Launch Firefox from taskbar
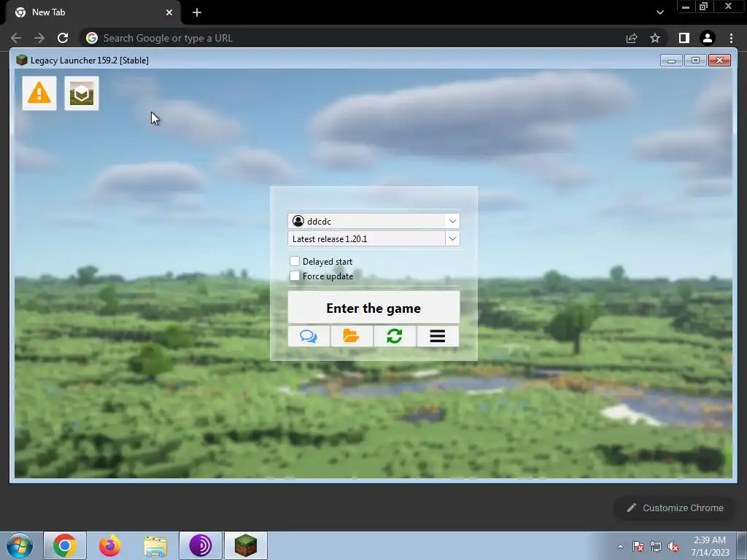747x560 pixels. [110, 545]
